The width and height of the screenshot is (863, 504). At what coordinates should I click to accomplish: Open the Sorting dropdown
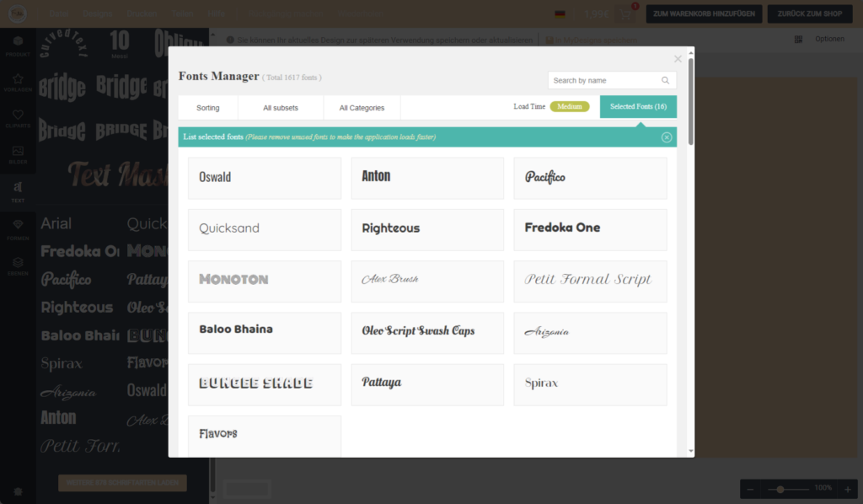(x=208, y=108)
